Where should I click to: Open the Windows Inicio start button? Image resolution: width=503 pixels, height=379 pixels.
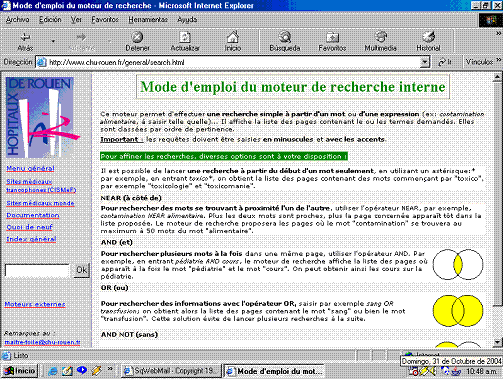click(19, 371)
